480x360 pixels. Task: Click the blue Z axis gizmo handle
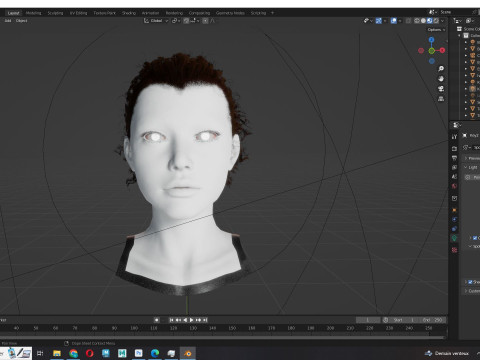click(x=432, y=40)
